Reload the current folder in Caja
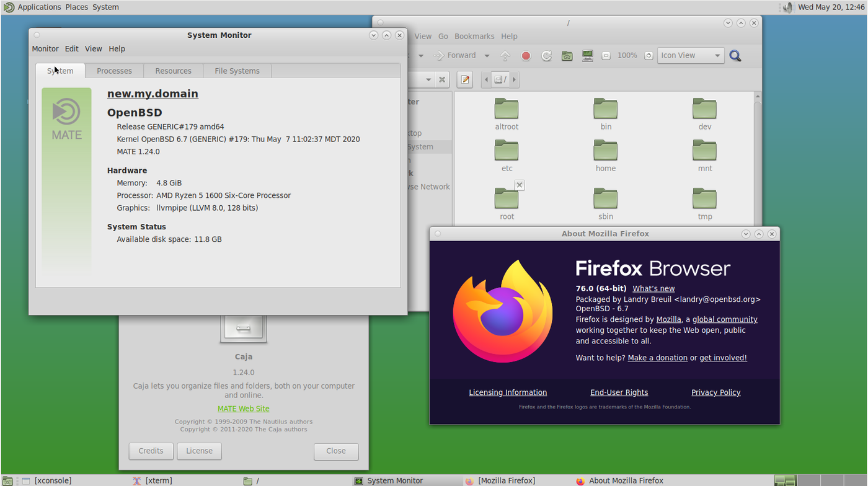 pyautogui.click(x=546, y=56)
